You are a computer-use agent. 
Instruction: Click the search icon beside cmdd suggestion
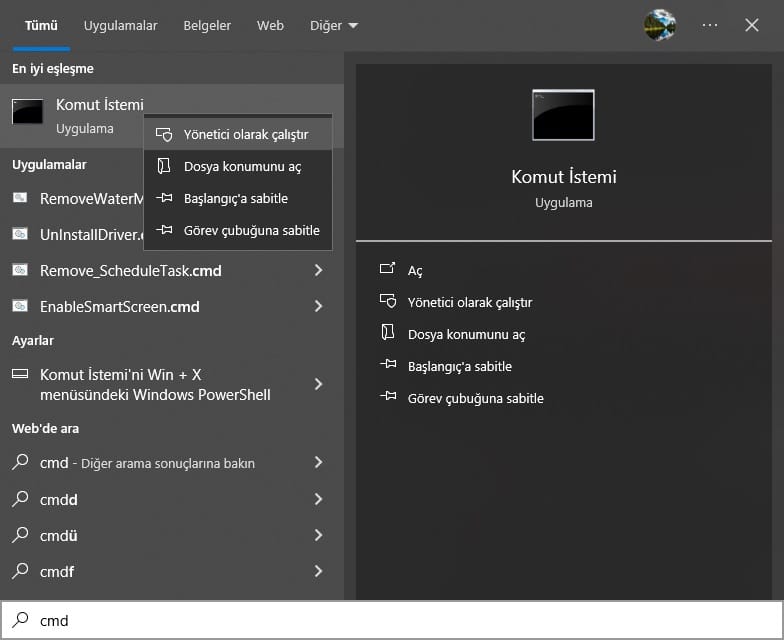pyautogui.click(x=20, y=499)
